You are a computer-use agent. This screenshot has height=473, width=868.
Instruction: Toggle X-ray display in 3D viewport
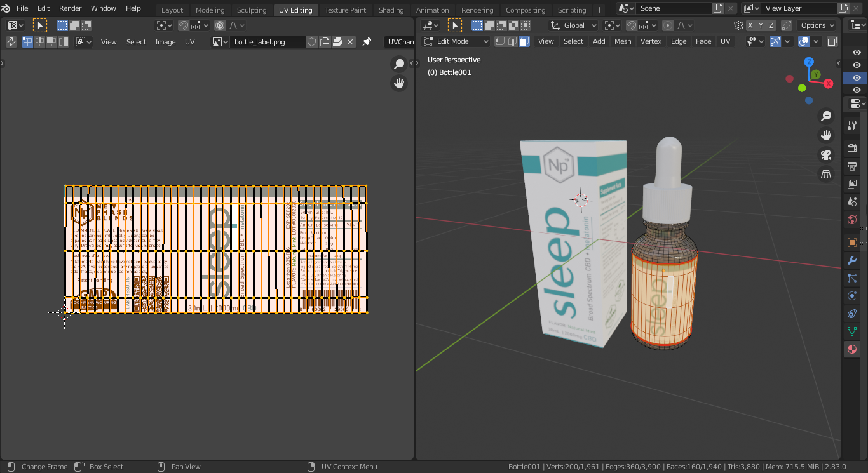(x=832, y=41)
